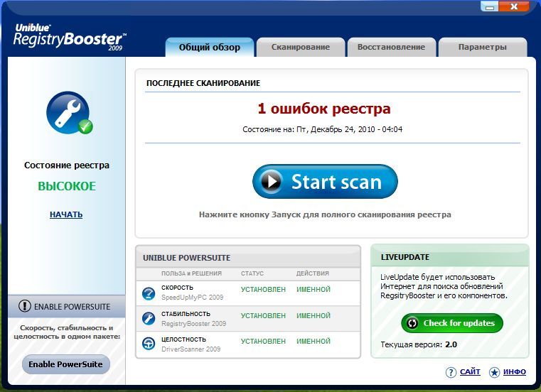Click the star icon near ИНФО
541x392 pixels.
pyautogui.click(x=494, y=372)
